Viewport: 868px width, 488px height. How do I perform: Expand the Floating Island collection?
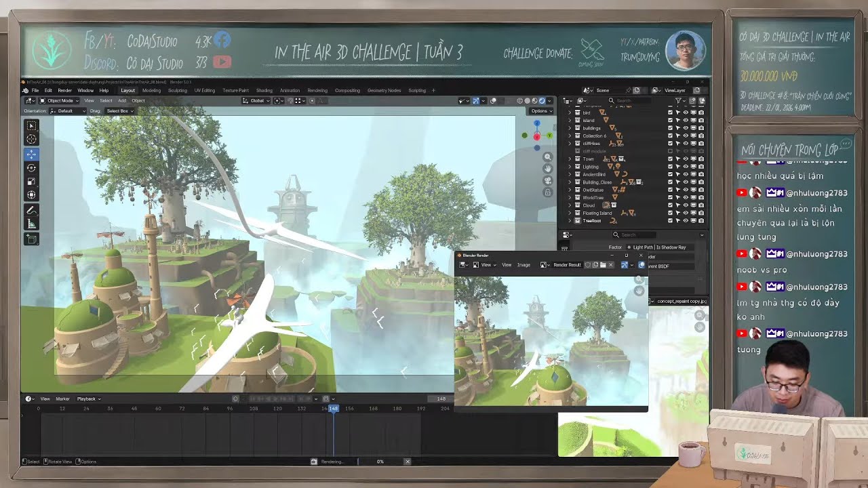coord(570,213)
